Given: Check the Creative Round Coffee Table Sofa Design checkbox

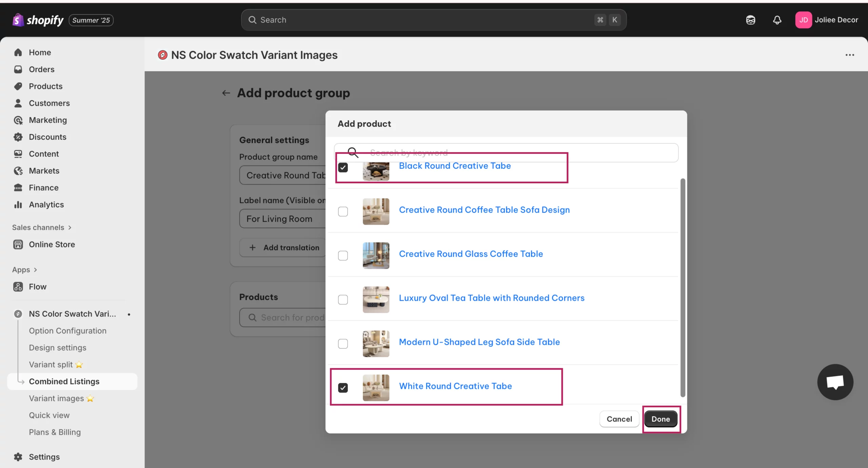Looking at the screenshot, I should pos(343,212).
